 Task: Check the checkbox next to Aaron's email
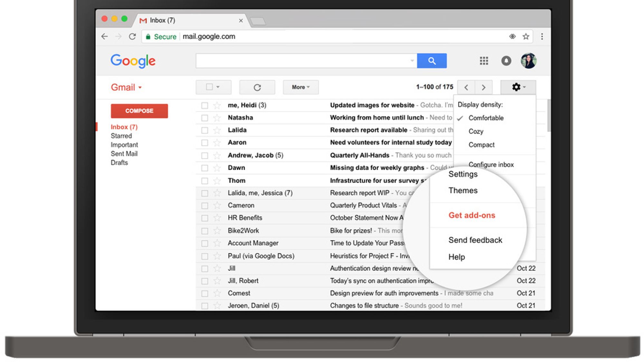point(205,142)
